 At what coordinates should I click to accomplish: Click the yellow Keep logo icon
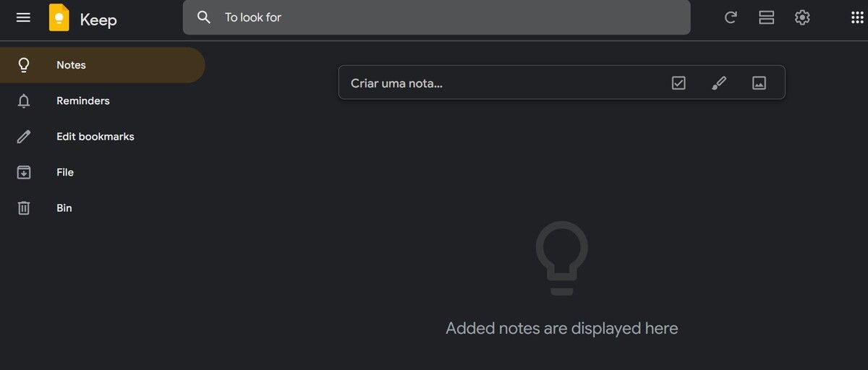pyautogui.click(x=59, y=18)
